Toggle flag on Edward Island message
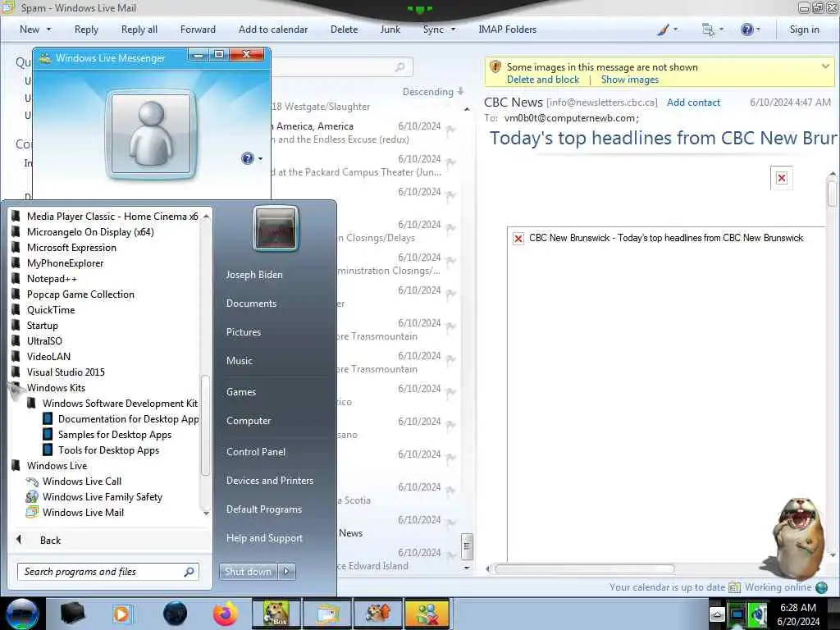840x630 pixels. 451,555
